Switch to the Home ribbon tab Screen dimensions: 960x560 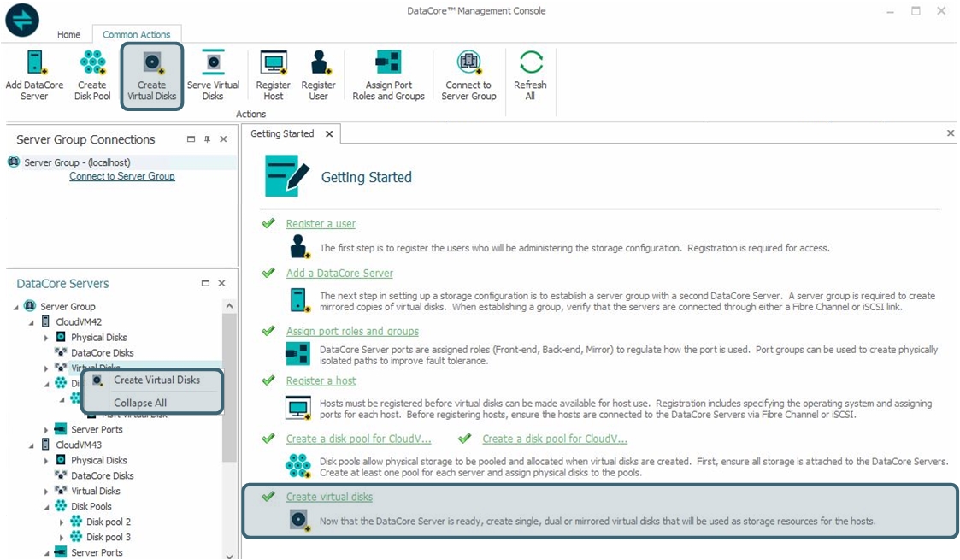coord(68,35)
